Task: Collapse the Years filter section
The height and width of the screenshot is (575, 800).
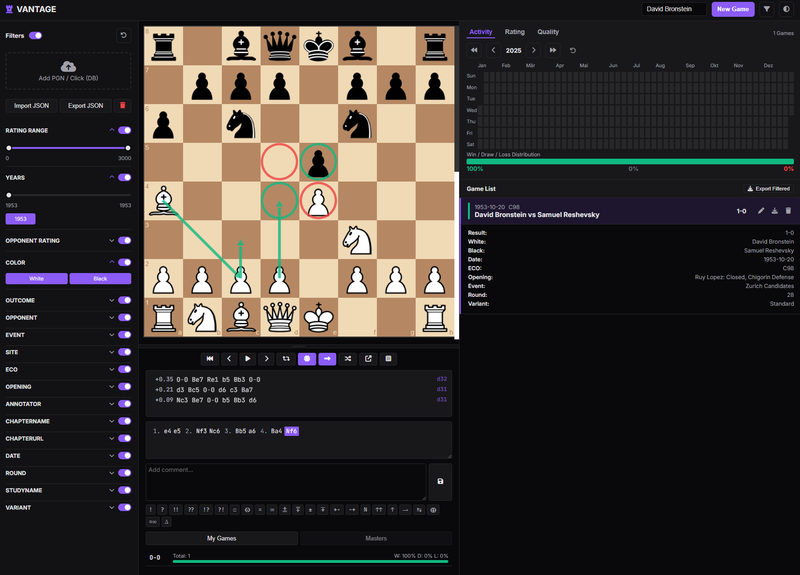Action: [112, 177]
